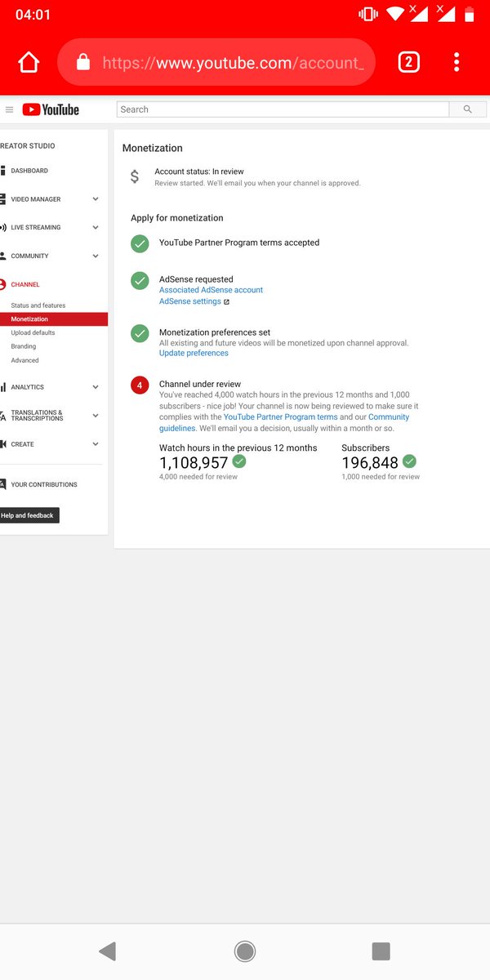Screen dimensions: 490x980
Task: Tap the padlock icon in address bar
Action: coord(82,63)
